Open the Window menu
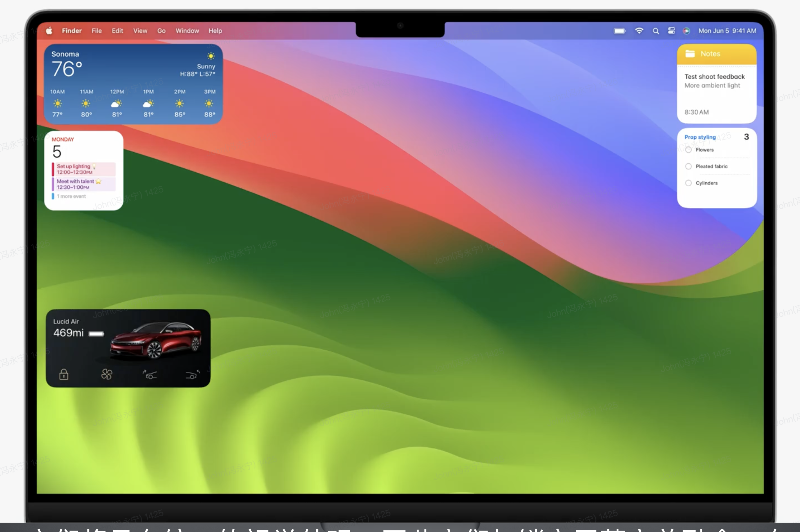Image resolution: width=800 pixels, height=532 pixels. (187, 31)
